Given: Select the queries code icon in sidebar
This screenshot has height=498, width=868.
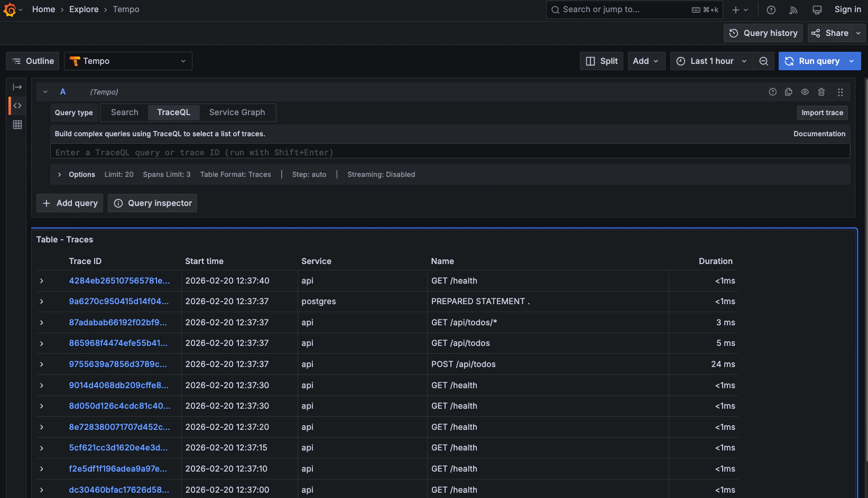Looking at the screenshot, I should coord(17,106).
